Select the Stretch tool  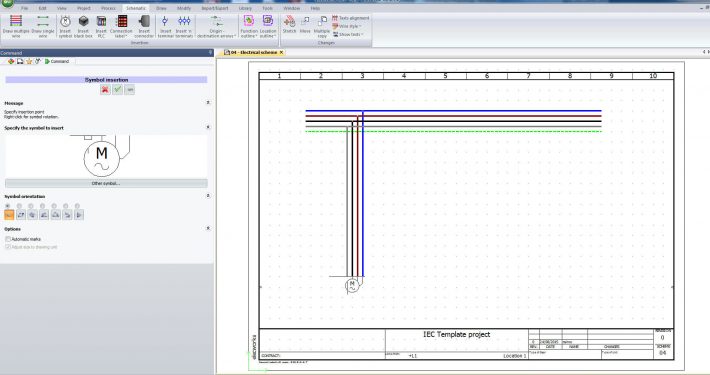pyautogui.click(x=289, y=24)
